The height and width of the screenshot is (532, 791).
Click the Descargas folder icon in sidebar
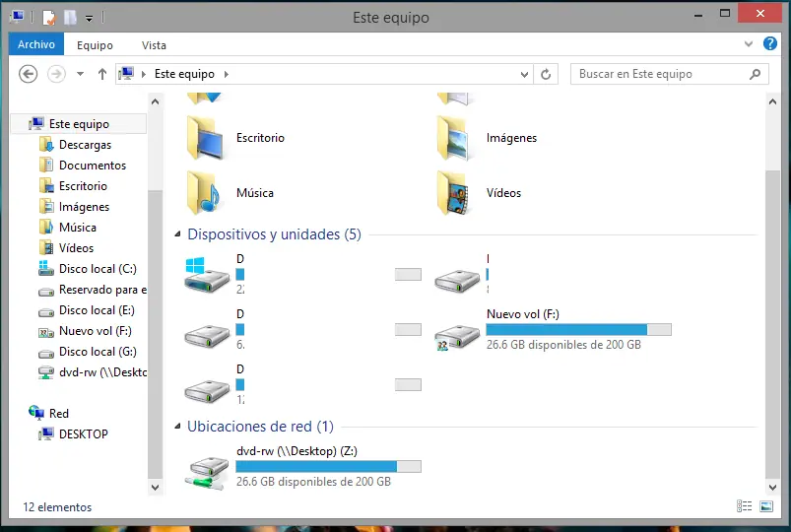coord(46,145)
